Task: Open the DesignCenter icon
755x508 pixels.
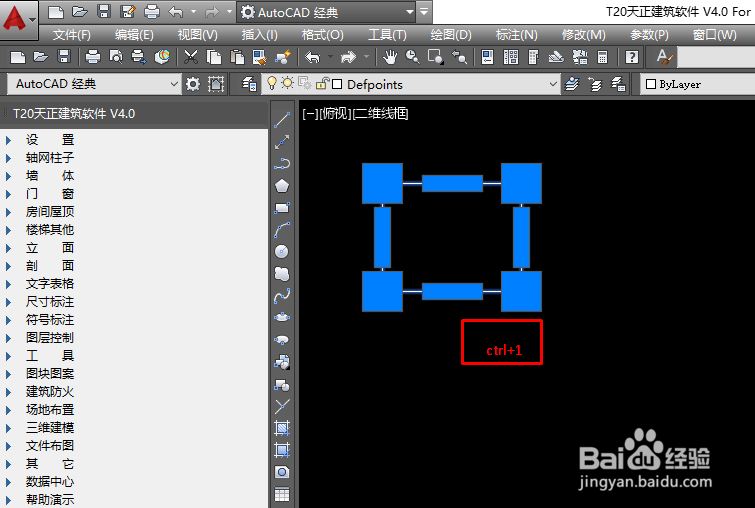Action: [x=510, y=57]
